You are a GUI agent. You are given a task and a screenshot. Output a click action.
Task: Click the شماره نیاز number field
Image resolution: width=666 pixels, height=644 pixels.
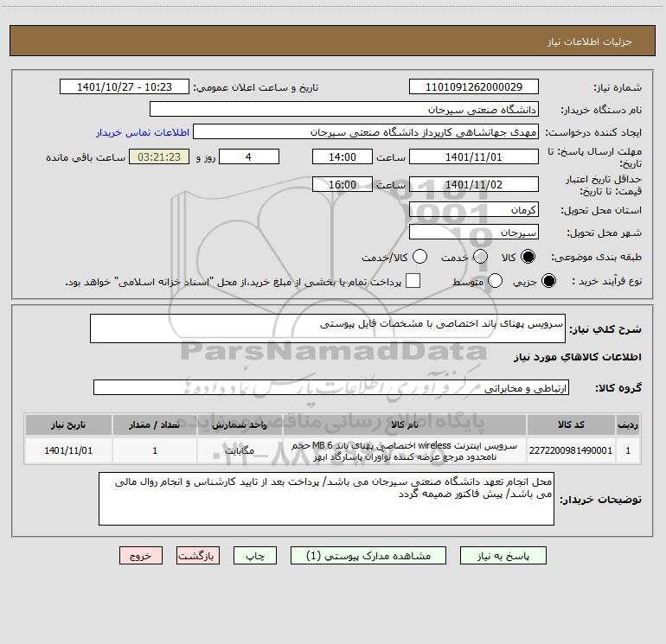pos(474,87)
